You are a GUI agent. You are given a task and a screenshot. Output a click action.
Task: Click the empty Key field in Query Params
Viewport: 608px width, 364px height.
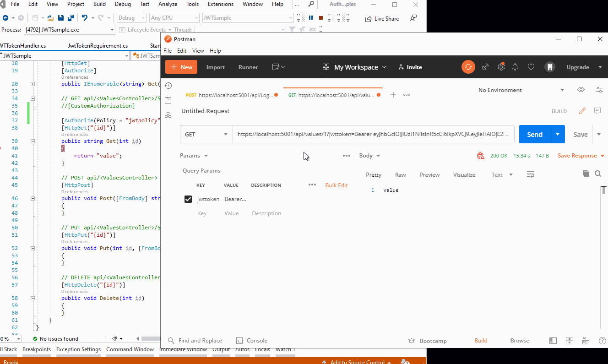tap(202, 213)
